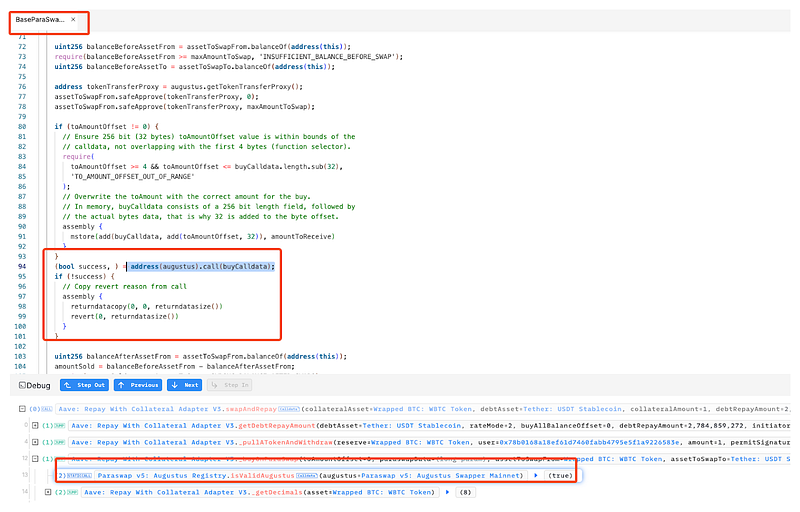Click the Step Out button

[x=83, y=384]
